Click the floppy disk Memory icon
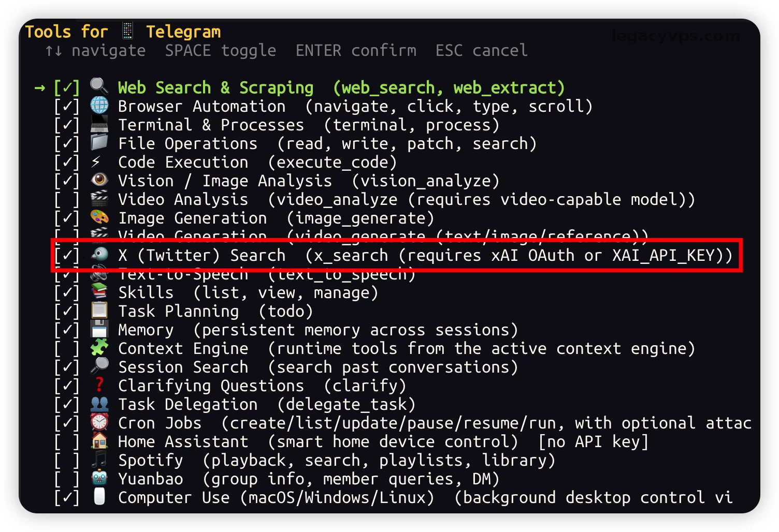The height and width of the screenshot is (532, 779). 99,329
